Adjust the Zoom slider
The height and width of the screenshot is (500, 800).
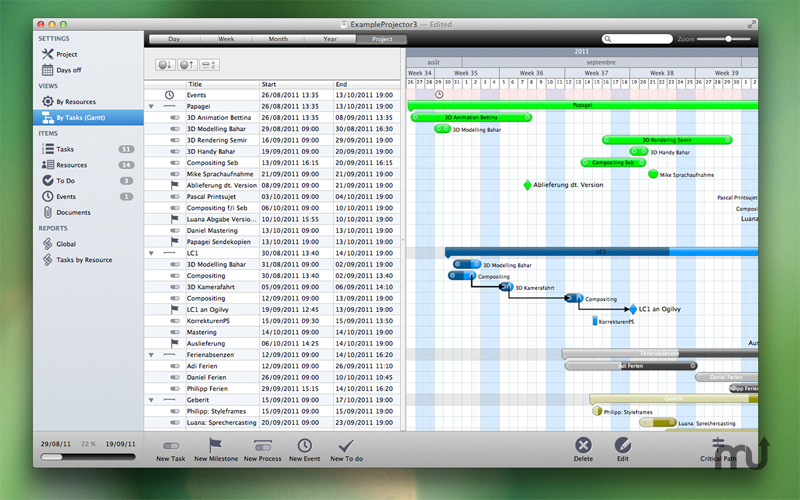click(x=729, y=39)
